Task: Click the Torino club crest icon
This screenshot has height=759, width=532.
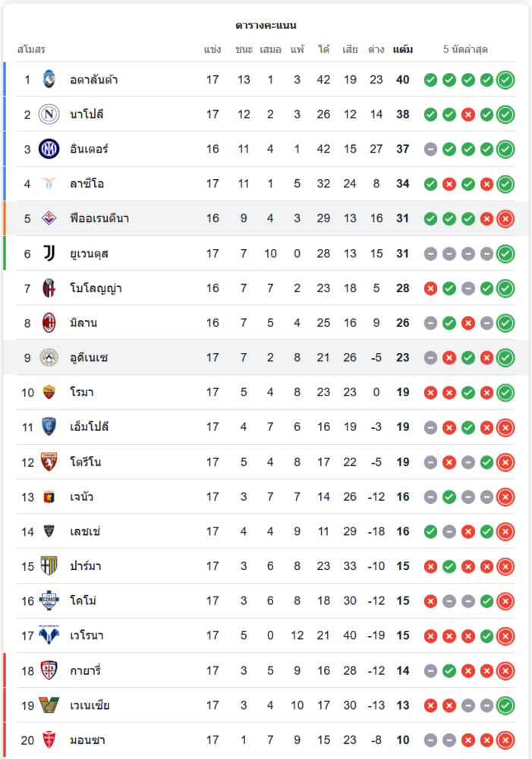Action: (49, 462)
